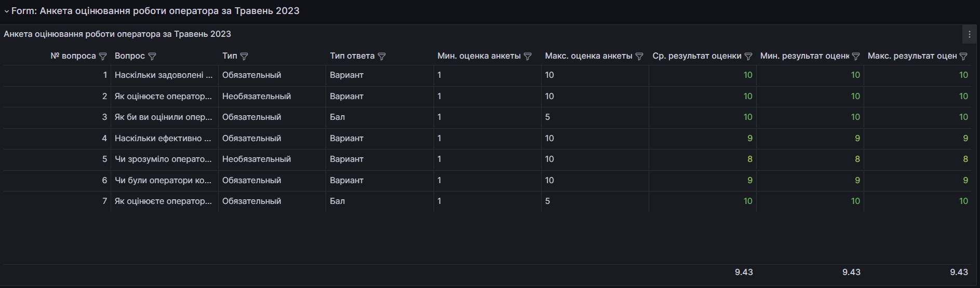Screen dimensions: 980x288
Task: Sort by № вопроса column header
Action: (73, 56)
